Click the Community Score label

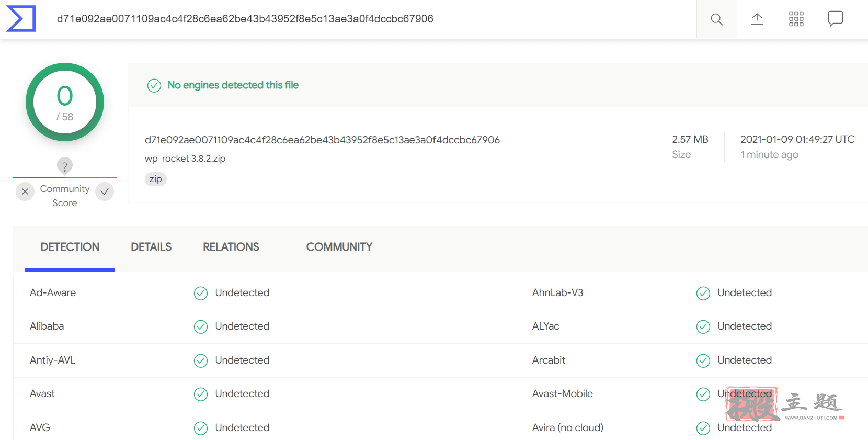point(65,196)
